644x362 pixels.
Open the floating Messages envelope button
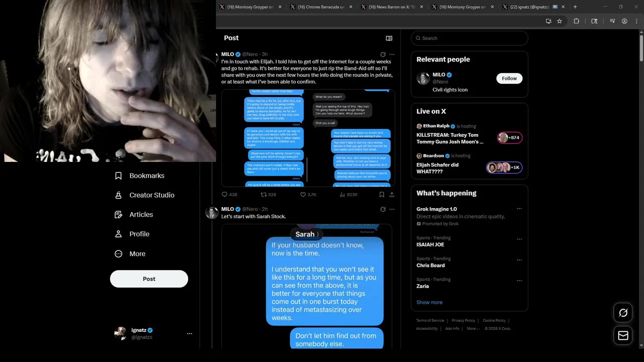pyautogui.click(x=623, y=335)
